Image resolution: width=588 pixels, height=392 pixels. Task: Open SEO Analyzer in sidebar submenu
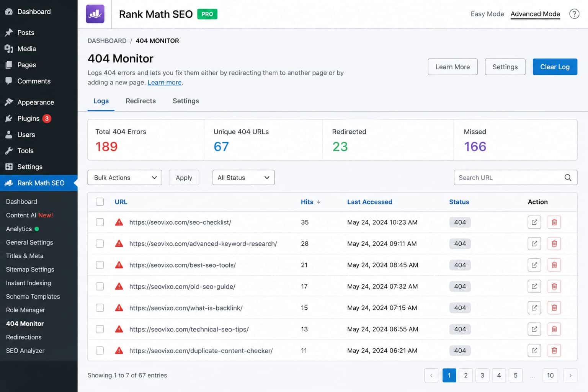point(25,351)
